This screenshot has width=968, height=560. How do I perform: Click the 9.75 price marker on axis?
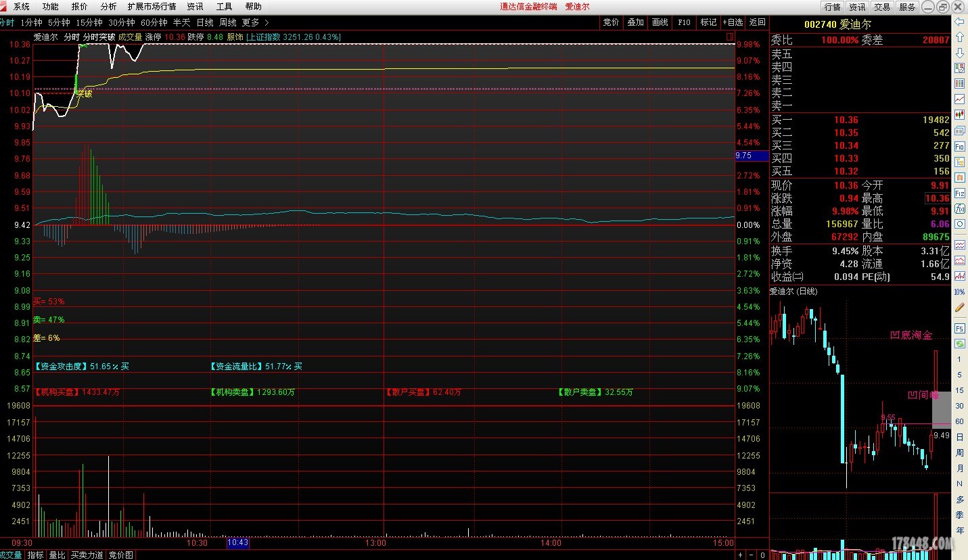click(x=752, y=156)
